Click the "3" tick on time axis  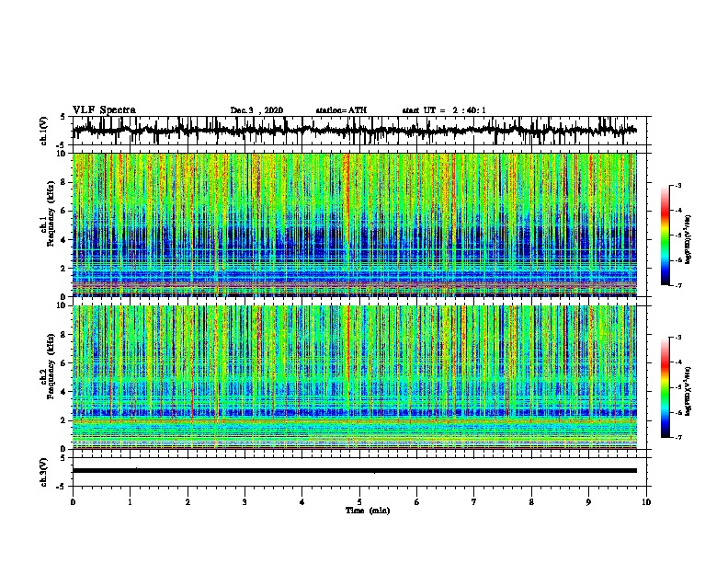point(245,502)
